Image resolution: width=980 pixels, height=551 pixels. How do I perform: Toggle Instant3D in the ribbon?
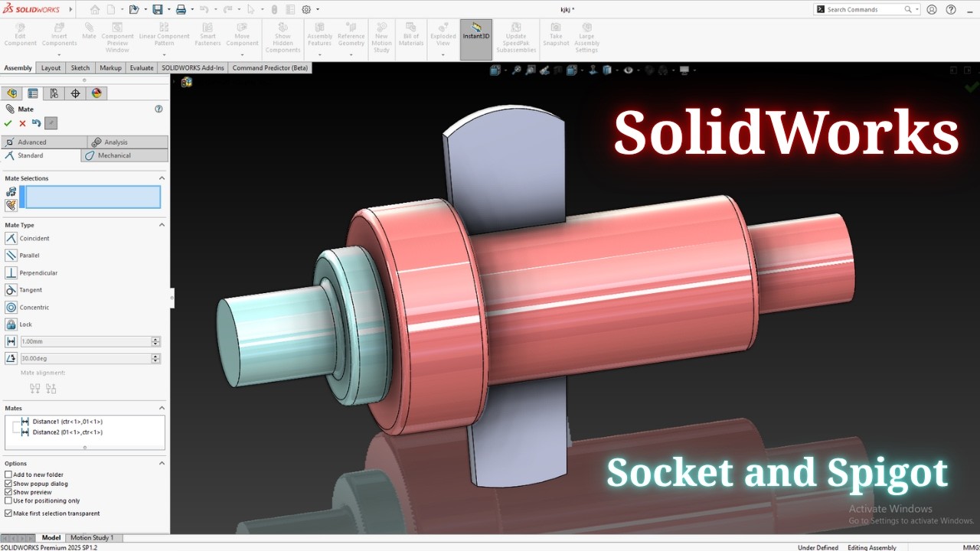pos(475,40)
